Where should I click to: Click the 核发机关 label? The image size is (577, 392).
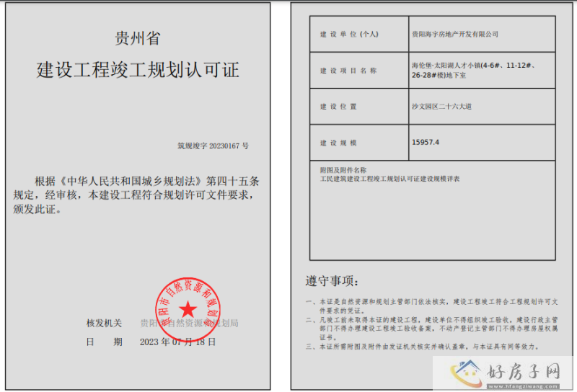[x=104, y=324]
